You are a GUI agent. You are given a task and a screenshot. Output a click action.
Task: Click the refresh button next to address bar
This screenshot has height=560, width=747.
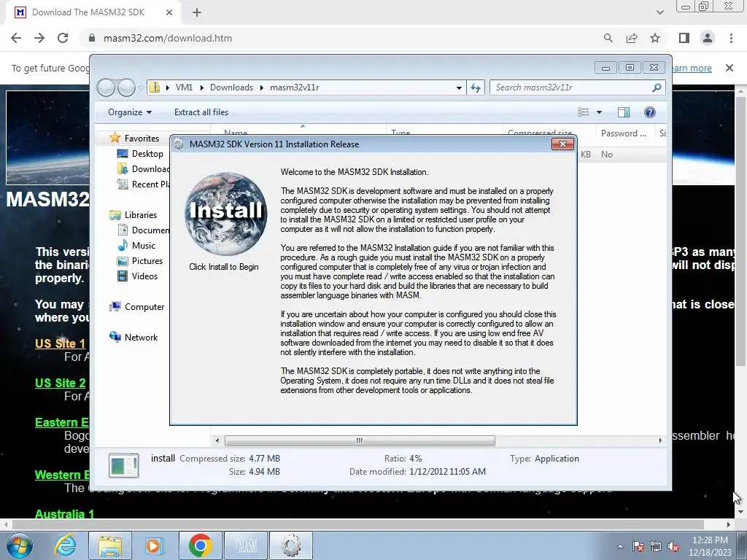click(x=476, y=87)
